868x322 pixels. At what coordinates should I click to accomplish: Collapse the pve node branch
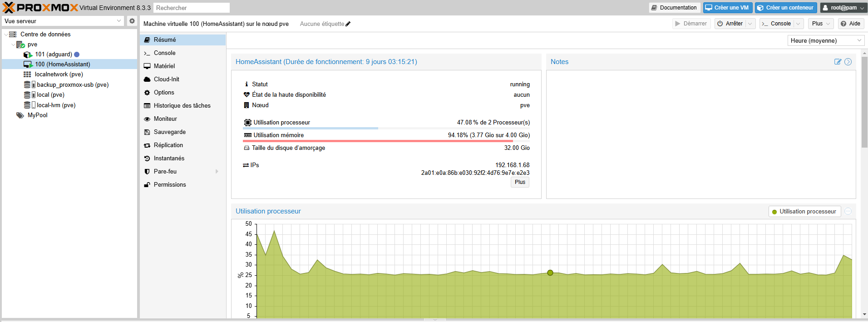click(x=13, y=45)
